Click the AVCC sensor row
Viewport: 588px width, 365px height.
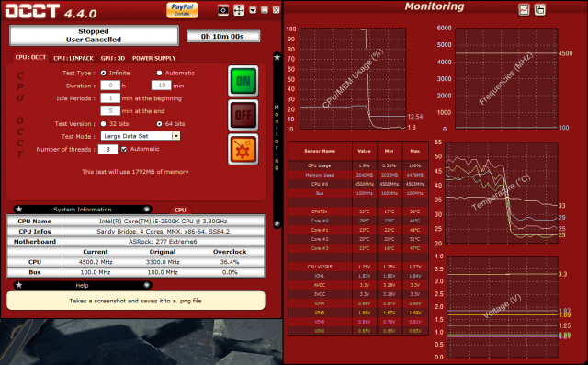pyautogui.click(x=358, y=285)
